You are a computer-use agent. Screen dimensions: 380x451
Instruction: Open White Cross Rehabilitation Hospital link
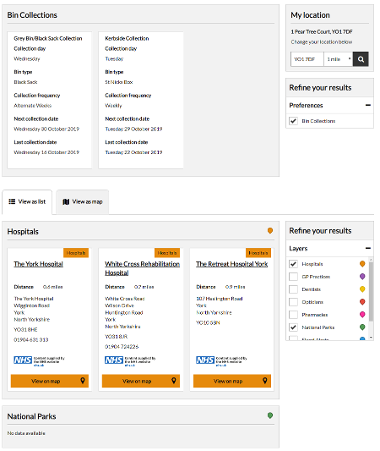(x=142, y=268)
